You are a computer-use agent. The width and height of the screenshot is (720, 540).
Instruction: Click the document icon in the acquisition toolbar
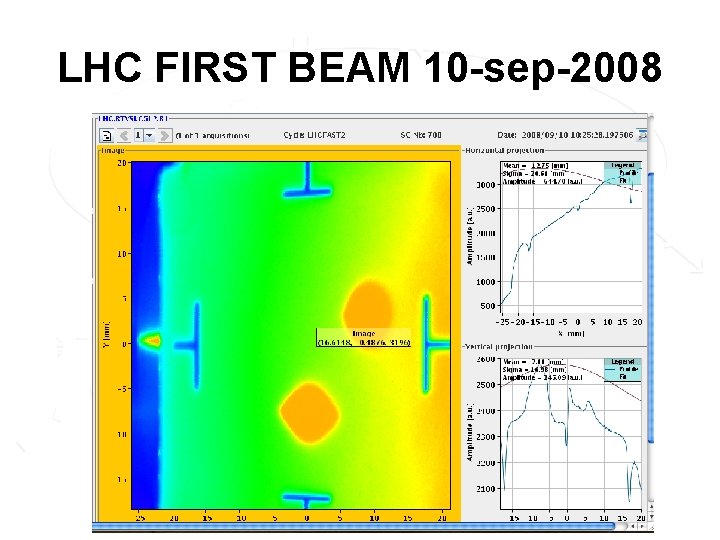click(x=107, y=135)
